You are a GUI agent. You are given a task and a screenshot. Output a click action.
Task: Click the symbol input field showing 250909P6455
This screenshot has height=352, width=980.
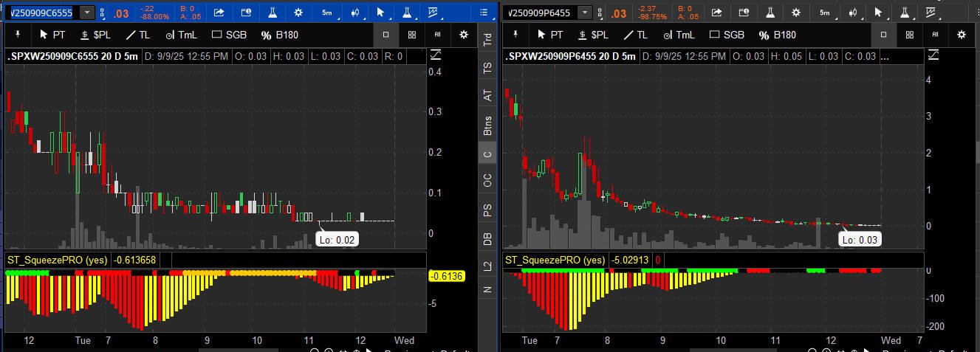[x=541, y=13]
